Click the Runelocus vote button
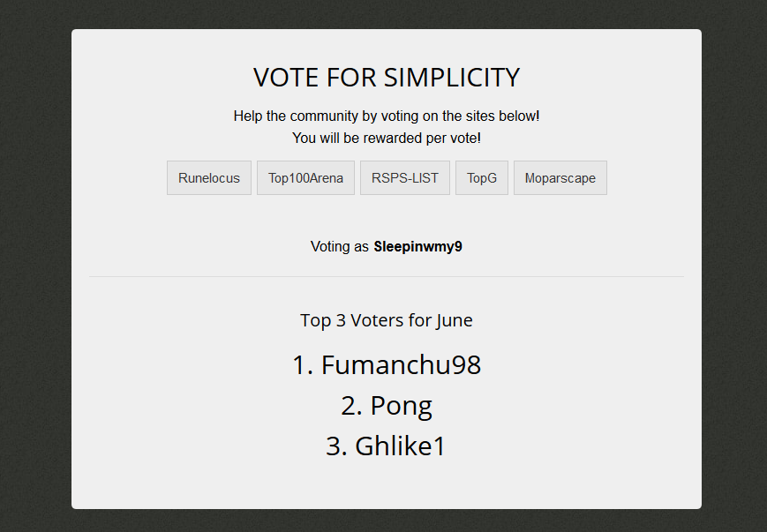Screen dimensions: 767x532 (209, 177)
